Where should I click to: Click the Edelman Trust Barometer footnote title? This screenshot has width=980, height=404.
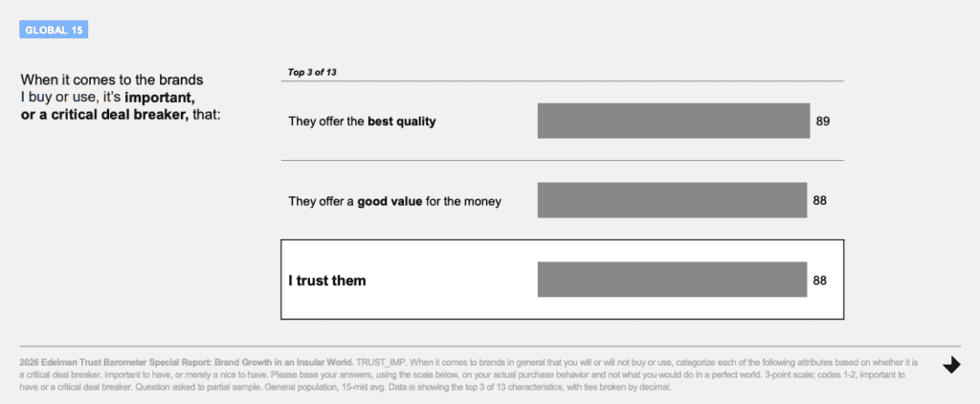tap(187, 362)
